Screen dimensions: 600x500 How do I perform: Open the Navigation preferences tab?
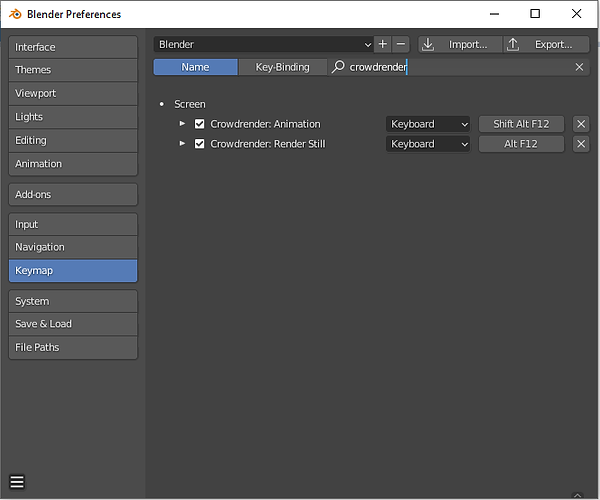[x=73, y=247]
